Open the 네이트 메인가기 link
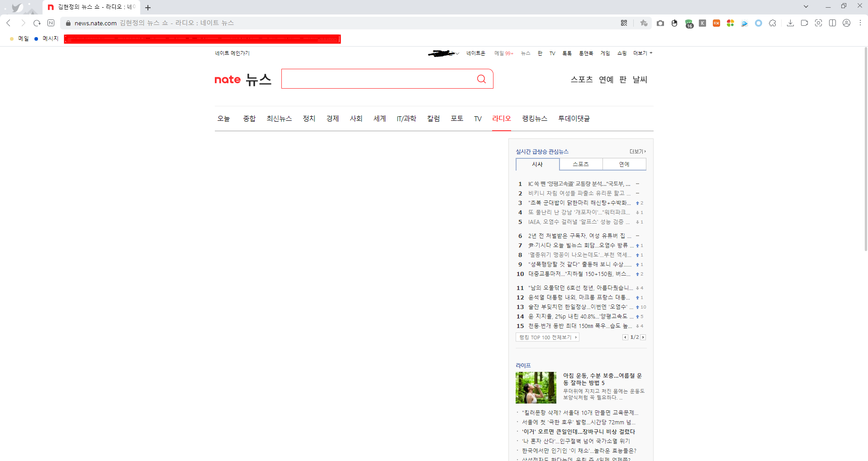 click(232, 53)
